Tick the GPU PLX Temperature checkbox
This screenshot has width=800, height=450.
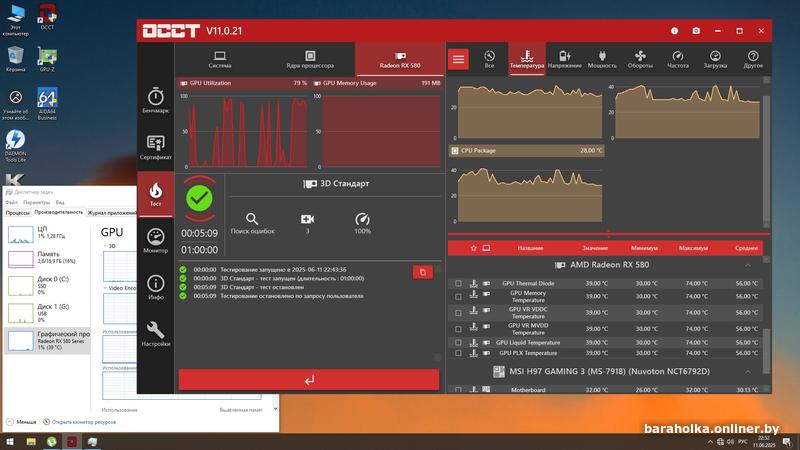coord(458,353)
